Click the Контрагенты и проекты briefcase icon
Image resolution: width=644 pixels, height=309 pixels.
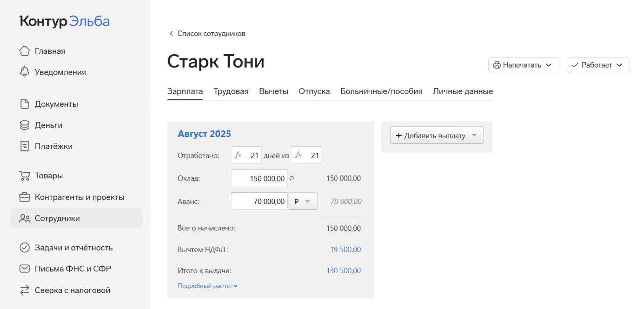25,197
